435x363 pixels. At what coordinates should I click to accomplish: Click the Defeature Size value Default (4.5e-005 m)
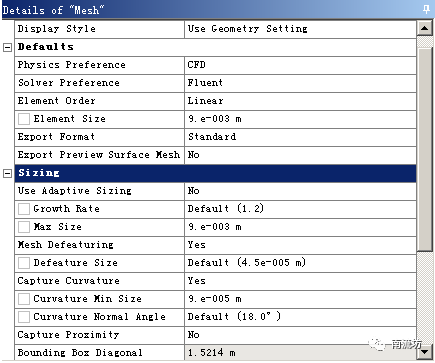300,263
